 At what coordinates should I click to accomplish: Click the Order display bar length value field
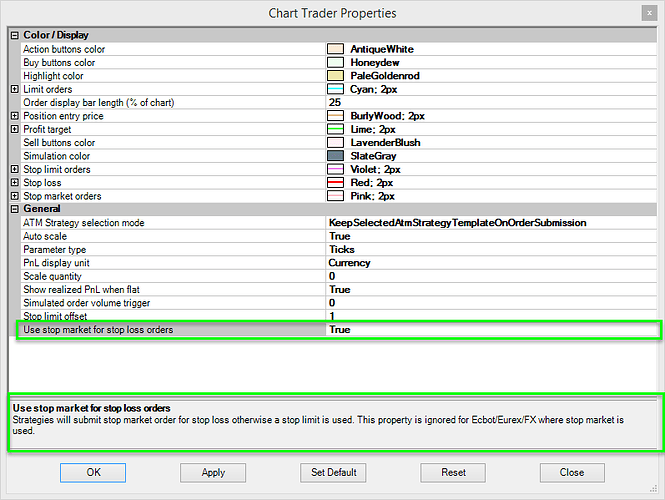click(x=490, y=102)
